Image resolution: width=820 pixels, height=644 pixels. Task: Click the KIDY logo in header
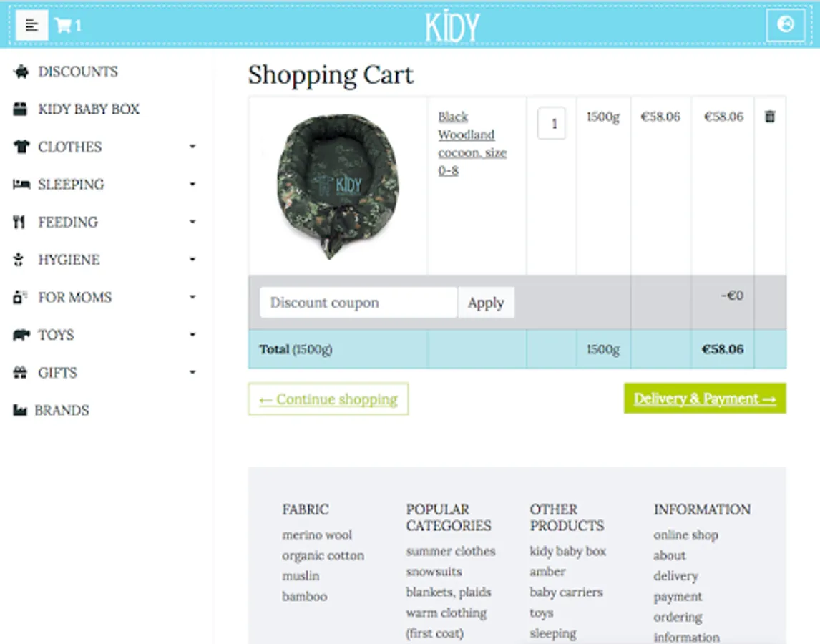452,25
